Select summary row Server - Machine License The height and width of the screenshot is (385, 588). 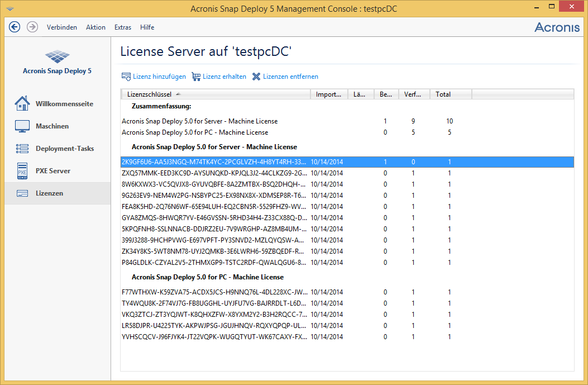point(347,121)
